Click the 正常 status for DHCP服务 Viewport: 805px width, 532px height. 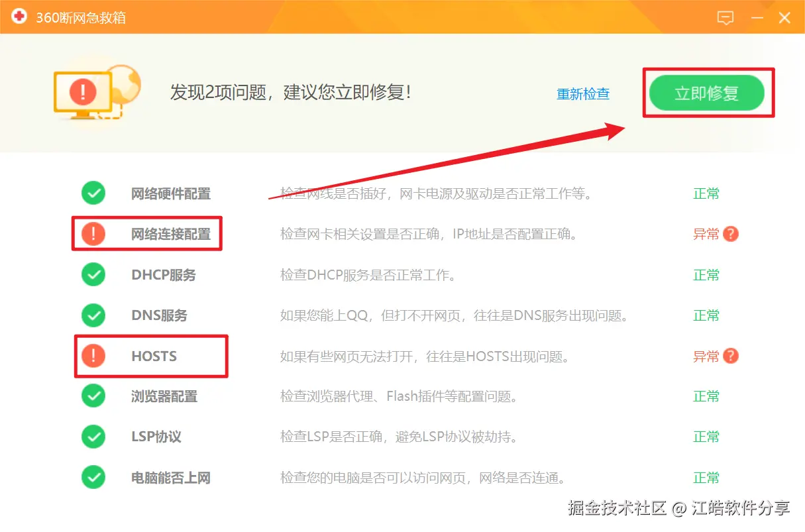706,275
